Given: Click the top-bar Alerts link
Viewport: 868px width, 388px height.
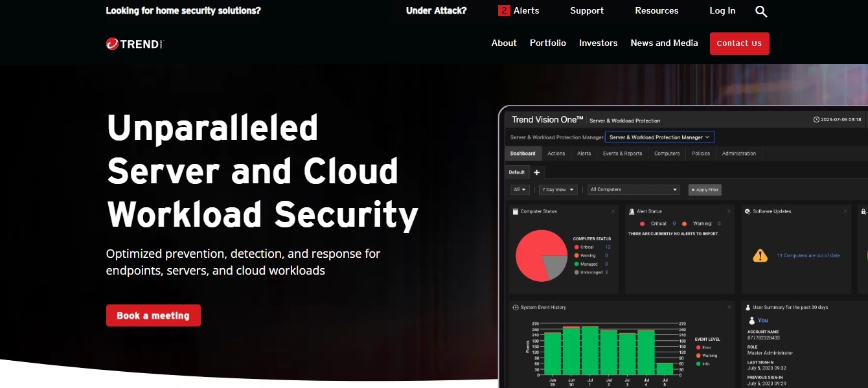Looking at the screenshot, I should [526, 10].
